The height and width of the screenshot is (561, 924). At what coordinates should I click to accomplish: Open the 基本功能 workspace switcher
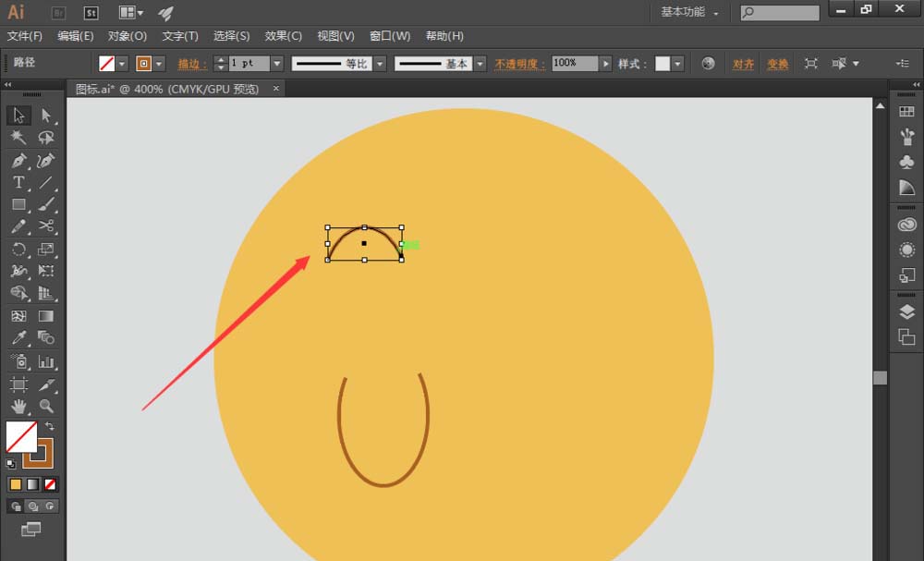[x=689, y=12]
